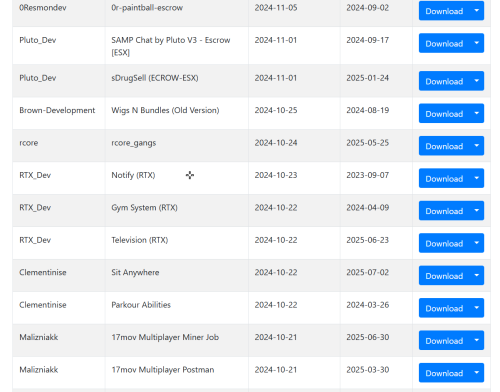The width and height of the screenshot is (500, 392).
Task: Select date 2024-10-25 in Wigs row
Action: point(276,110)
